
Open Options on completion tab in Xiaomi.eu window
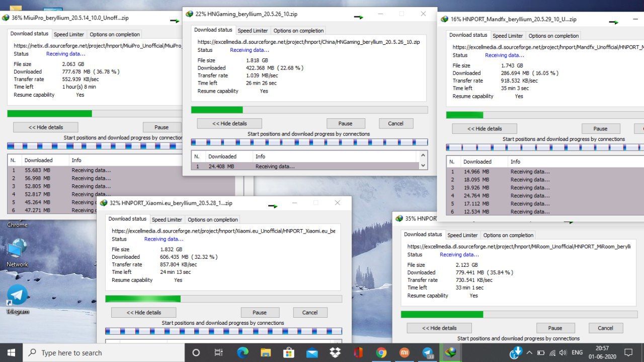tap(213, 220)
